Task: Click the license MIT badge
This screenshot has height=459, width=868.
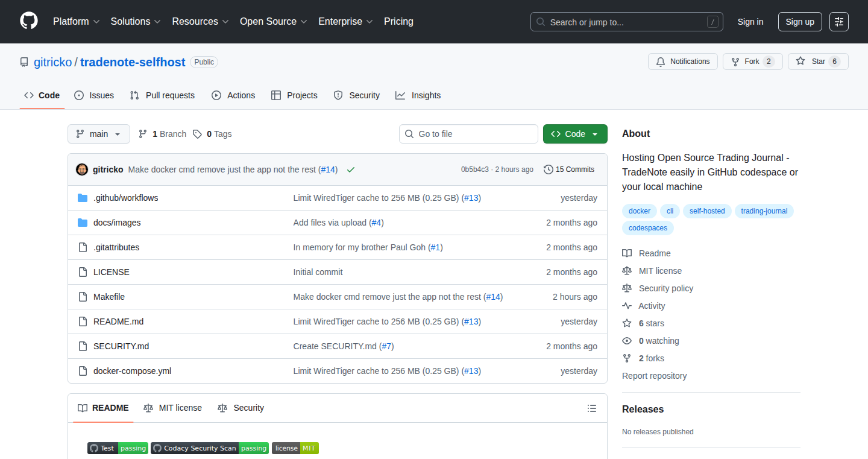Action: [x=295, y=448]
